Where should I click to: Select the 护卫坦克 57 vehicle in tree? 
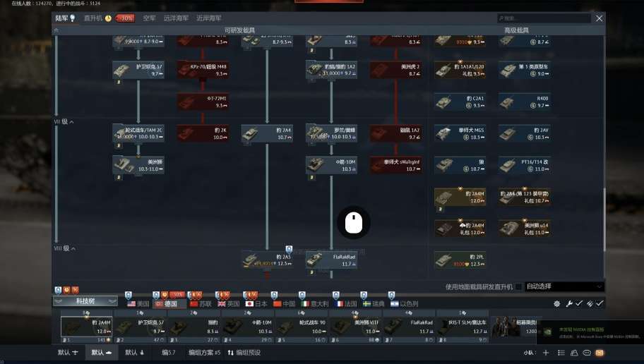coord(138,70)
